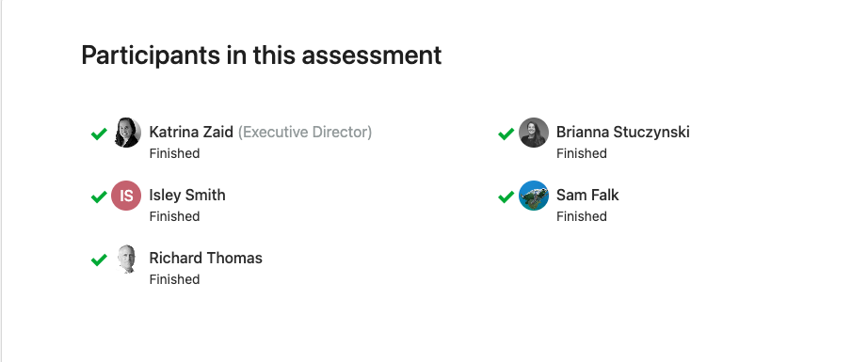
Task: Click the Participants in this assessment heading
Action: pyautogui.click(x=262, y=55)
